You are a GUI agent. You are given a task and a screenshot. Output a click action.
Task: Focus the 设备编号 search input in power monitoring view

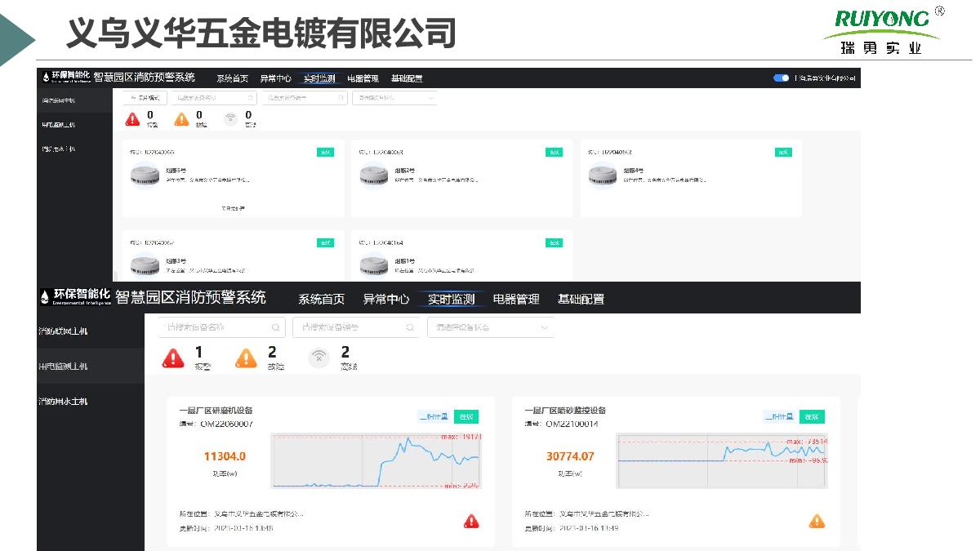[x=357, y=327]
